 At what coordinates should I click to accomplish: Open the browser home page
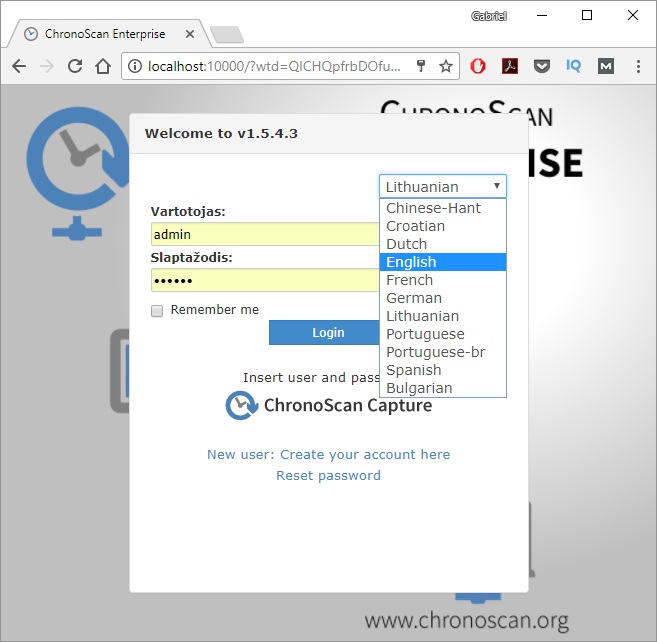tap(103, 66)
